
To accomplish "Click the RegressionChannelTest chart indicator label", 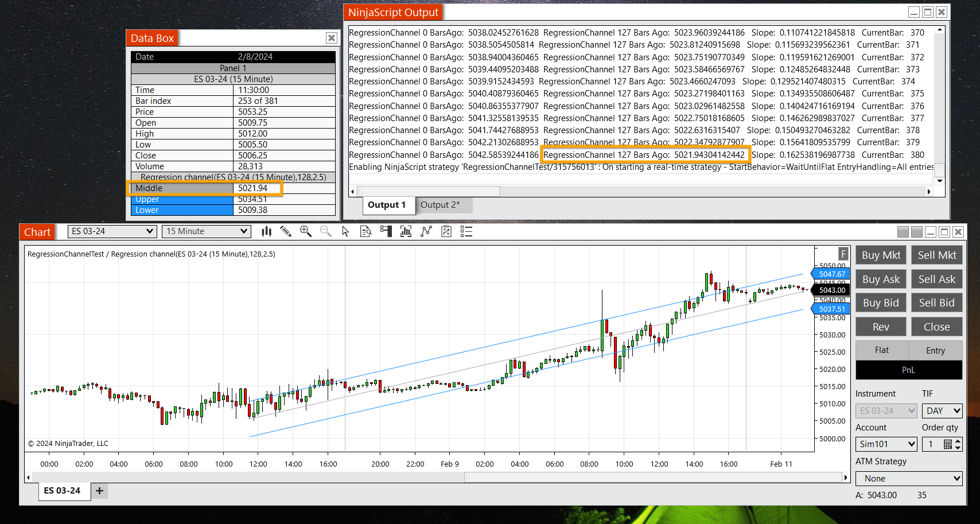I will 151,254.
